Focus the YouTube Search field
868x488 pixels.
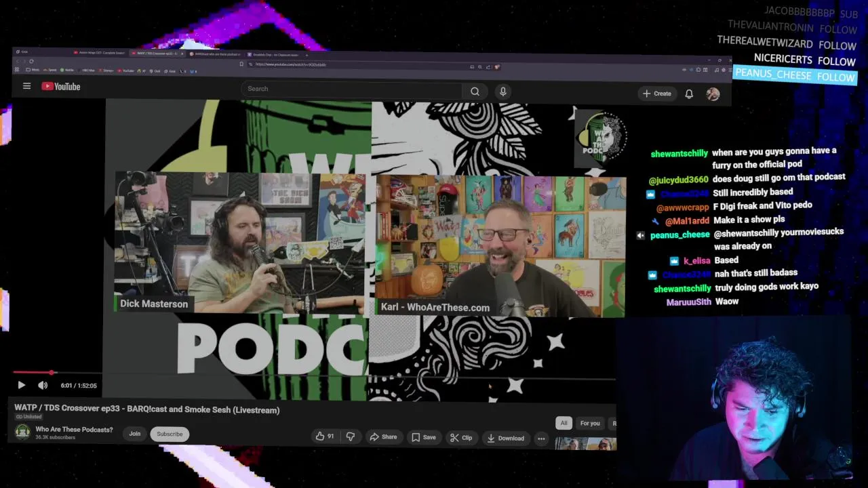(351, 89)
